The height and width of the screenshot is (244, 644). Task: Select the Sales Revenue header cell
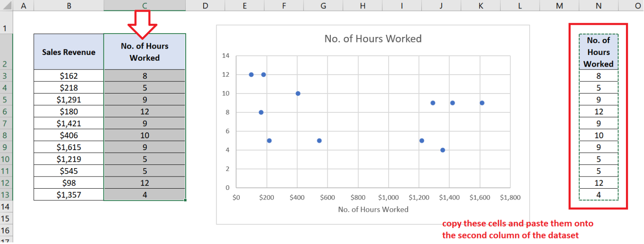(68, 52)
